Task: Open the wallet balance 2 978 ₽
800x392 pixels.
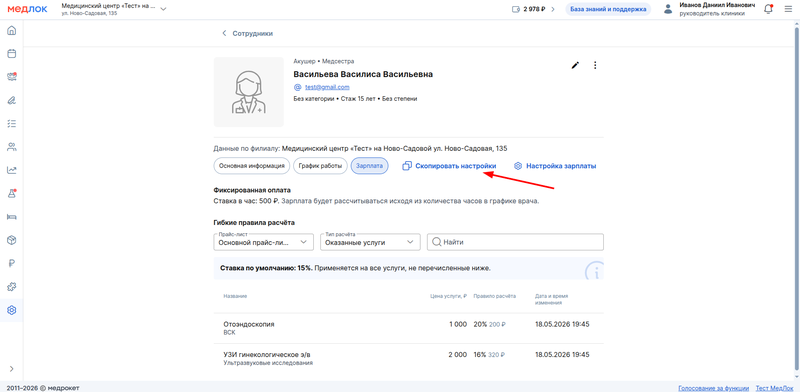Action: [533, 9]
